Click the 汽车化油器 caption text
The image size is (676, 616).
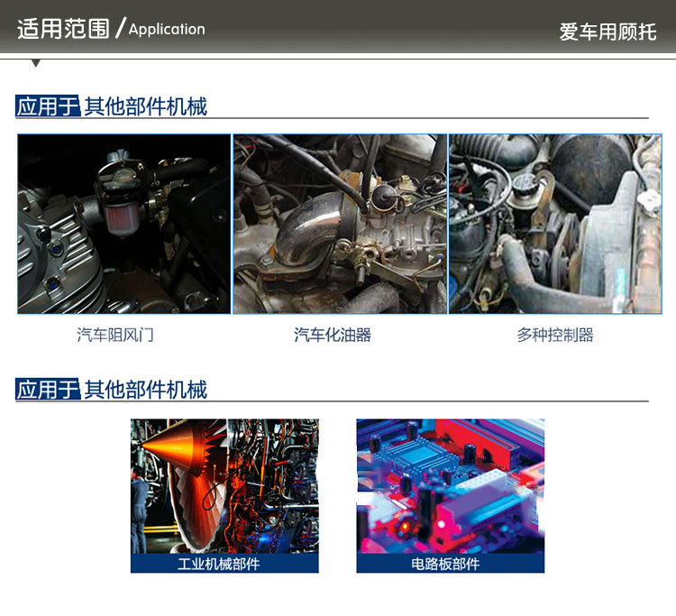(333, 336)
